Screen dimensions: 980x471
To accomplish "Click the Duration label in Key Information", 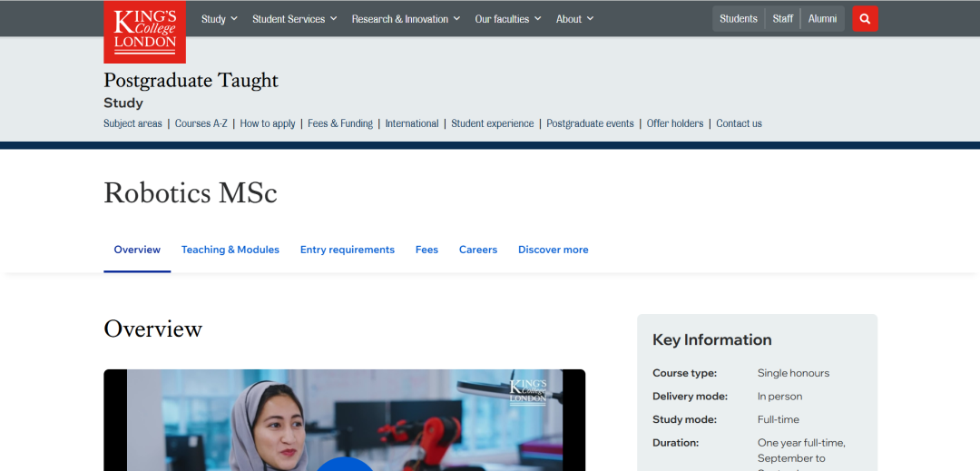I will click(675, 442).
